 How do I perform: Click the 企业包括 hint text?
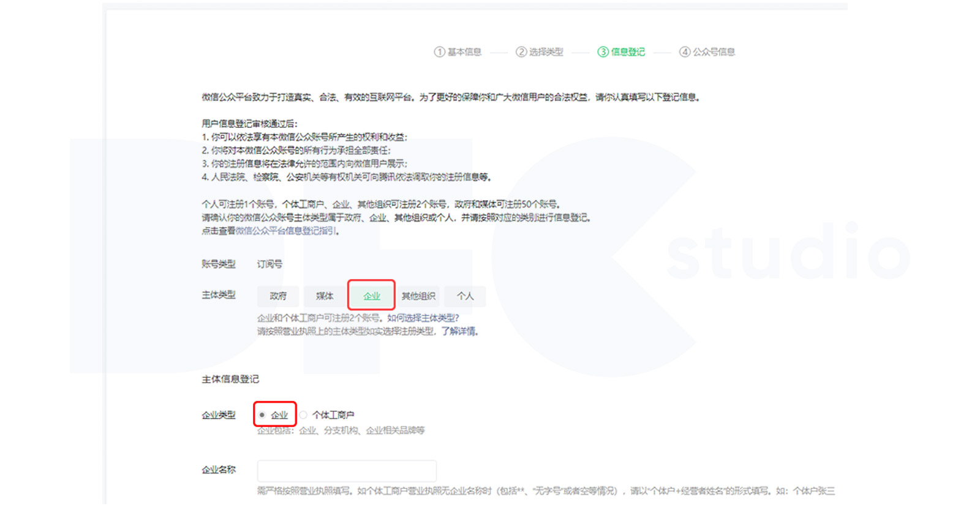[341, 430]
